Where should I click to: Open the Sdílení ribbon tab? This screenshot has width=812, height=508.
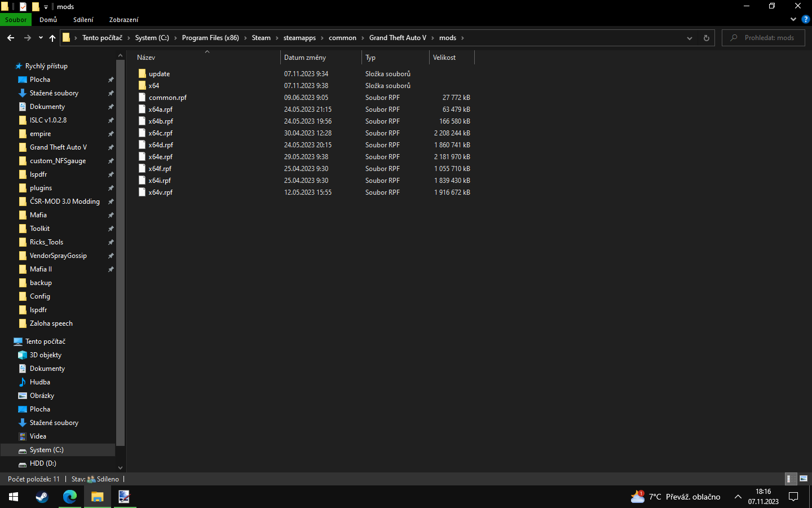click(83, 20)
